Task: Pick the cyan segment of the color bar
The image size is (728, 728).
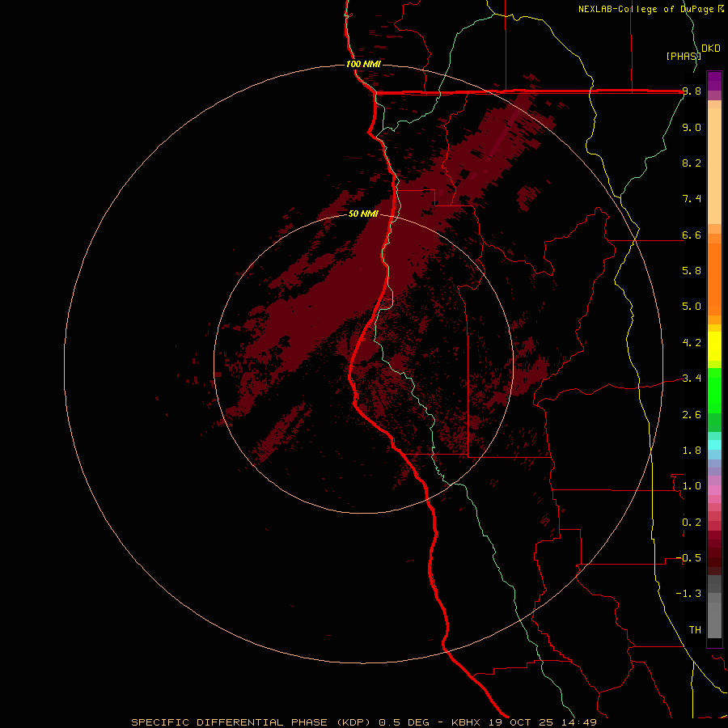Action: [714, 445]
